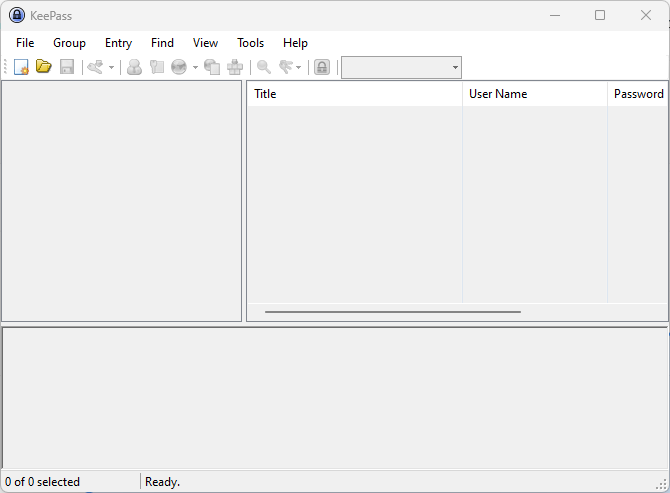Close the KeePass window
Screen dimensions: 670x493
click(x=646, y=15)
